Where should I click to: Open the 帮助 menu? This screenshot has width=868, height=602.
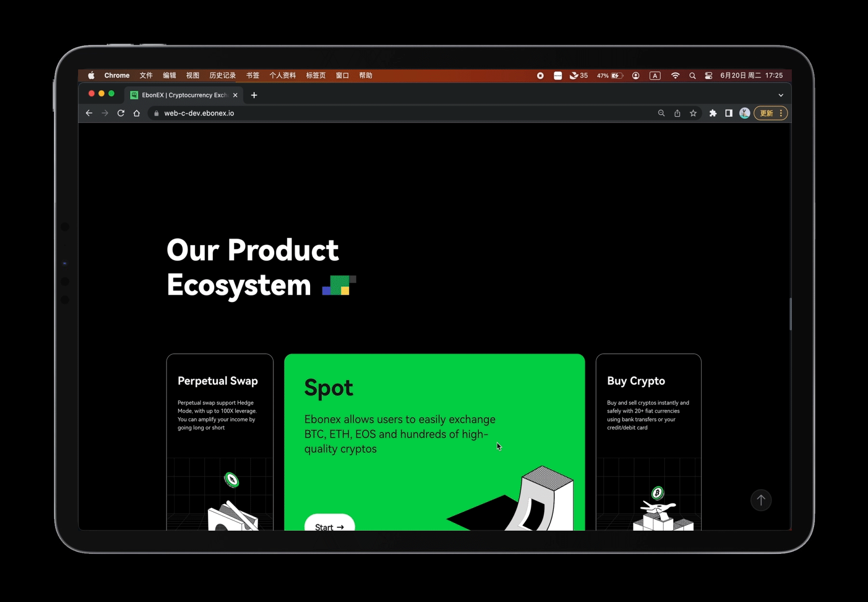[366, 75]
